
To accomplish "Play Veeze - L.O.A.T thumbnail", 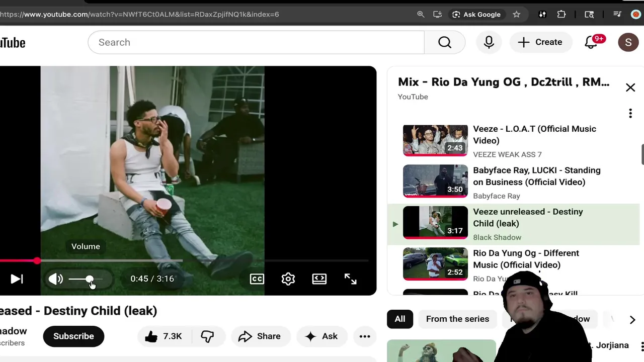I will click(x=435, y=140).
